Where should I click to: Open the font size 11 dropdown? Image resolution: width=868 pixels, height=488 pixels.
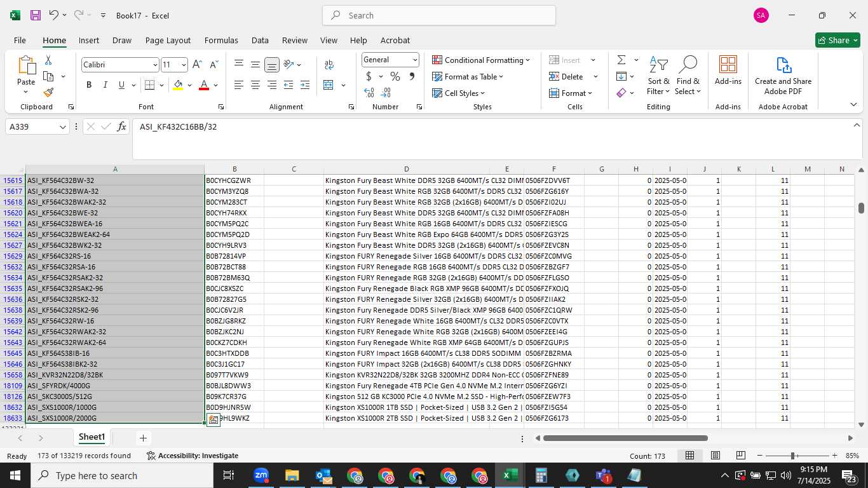click(x=184, y=65)
